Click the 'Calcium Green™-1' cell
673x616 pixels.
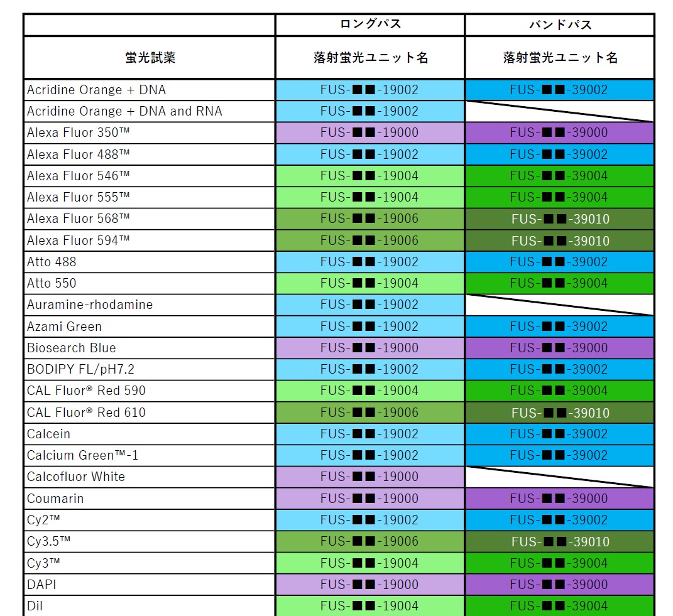click(x=150, y=455)
